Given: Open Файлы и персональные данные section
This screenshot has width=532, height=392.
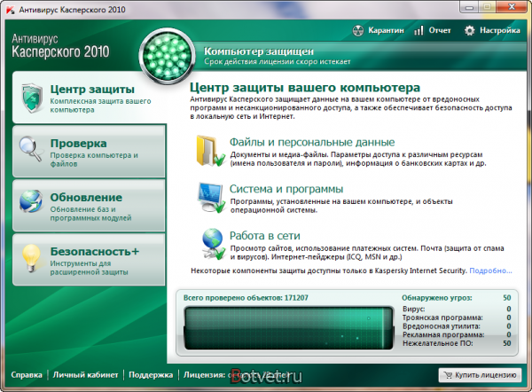Looking at the screenshot, I should 312,142.
